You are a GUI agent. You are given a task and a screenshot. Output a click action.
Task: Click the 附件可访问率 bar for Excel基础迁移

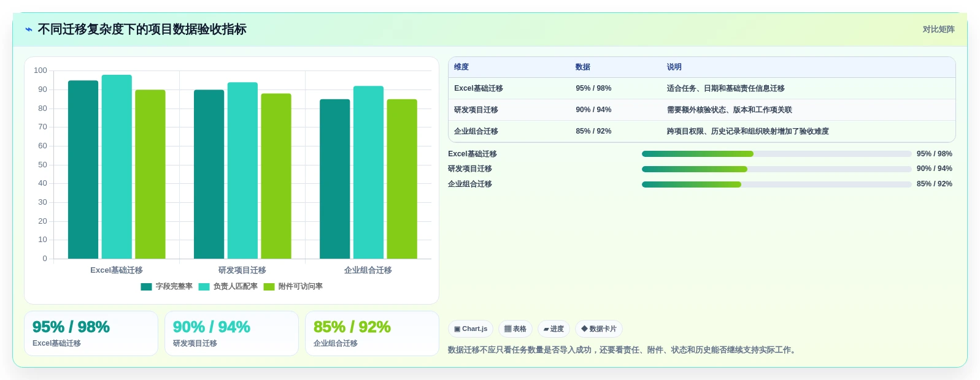tap(150, 174)
